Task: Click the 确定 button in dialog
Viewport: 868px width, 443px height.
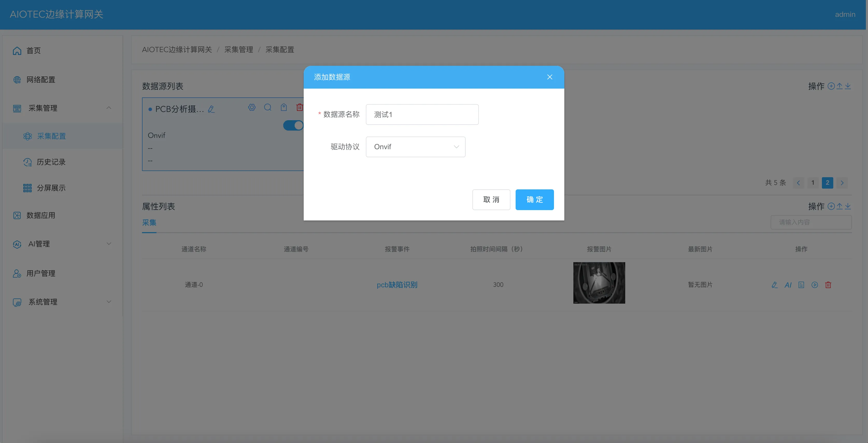Action: (x=534, y=200)
